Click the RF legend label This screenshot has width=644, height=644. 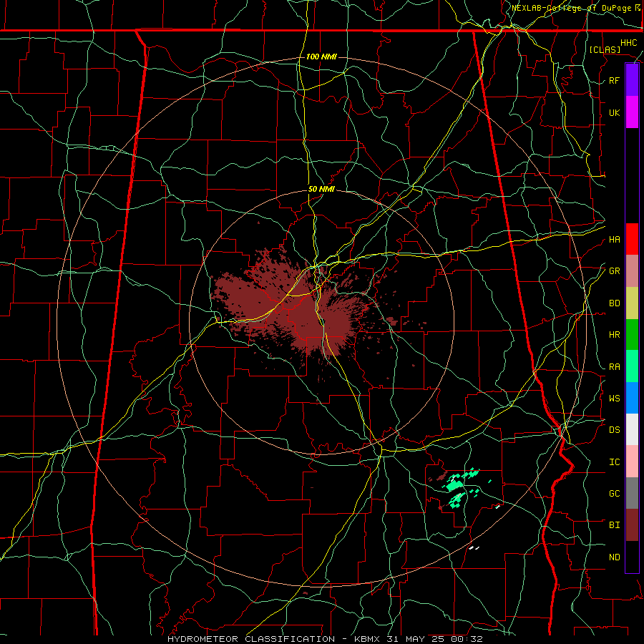click(614, 80)
